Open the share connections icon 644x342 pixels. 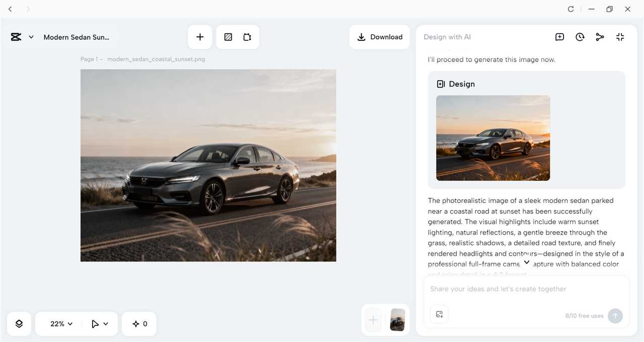point(600,37)
